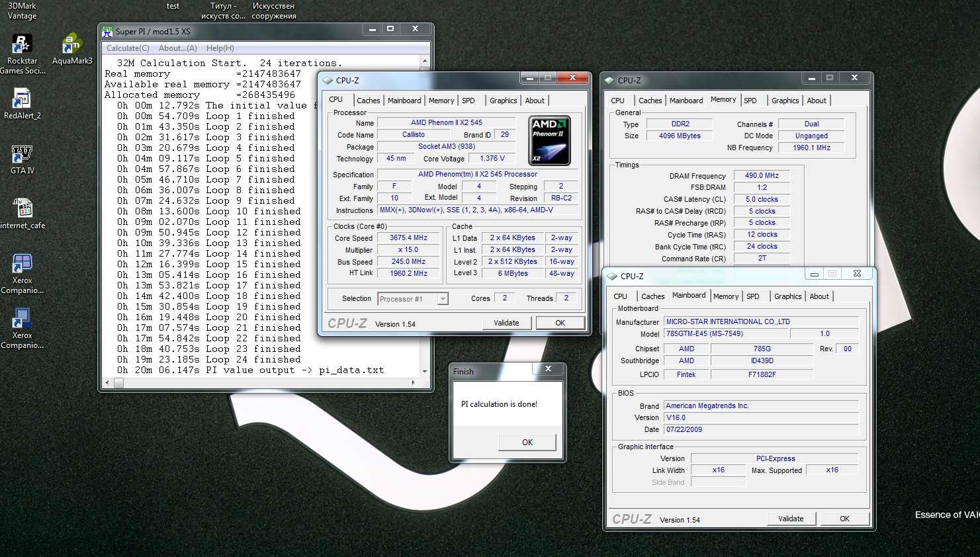Open Graphics tab in Mainboard window

787,296
